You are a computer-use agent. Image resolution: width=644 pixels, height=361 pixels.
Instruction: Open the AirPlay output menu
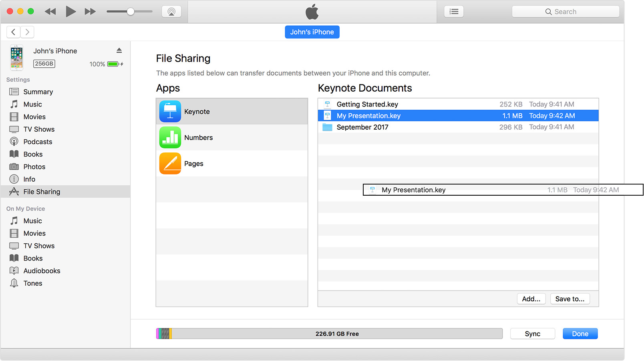(x=171, y=12)
